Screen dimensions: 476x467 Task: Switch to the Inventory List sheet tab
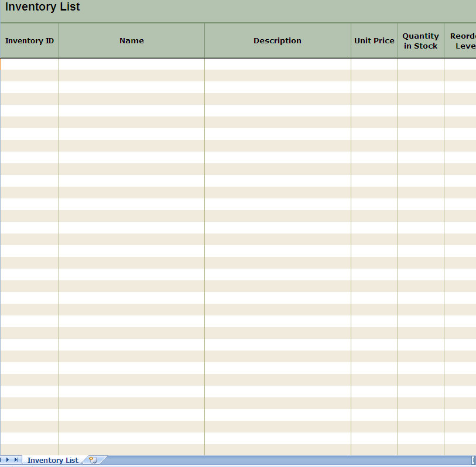(53, 460)
